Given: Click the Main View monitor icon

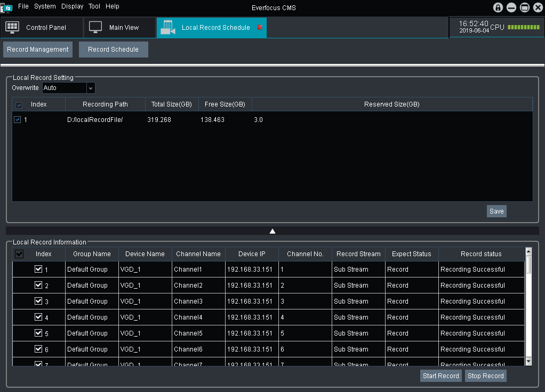Looking at the screenshot, I should coord(95,27).
